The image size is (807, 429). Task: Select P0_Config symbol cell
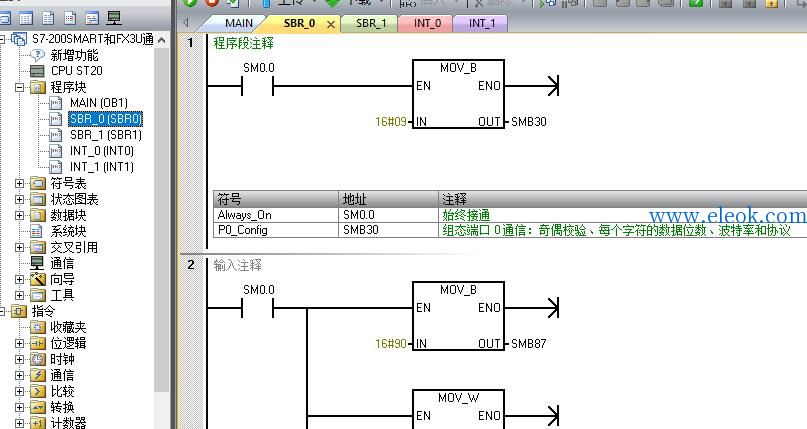276,230
